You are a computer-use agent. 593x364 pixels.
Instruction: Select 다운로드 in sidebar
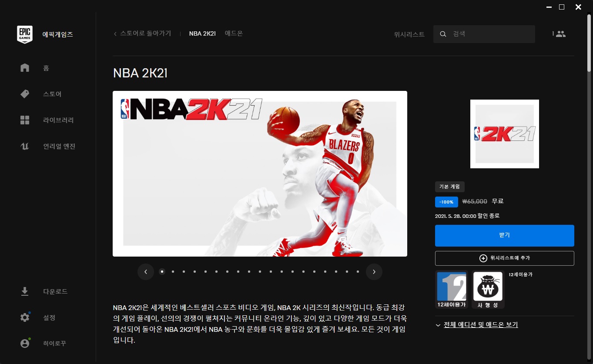(55, 291)
